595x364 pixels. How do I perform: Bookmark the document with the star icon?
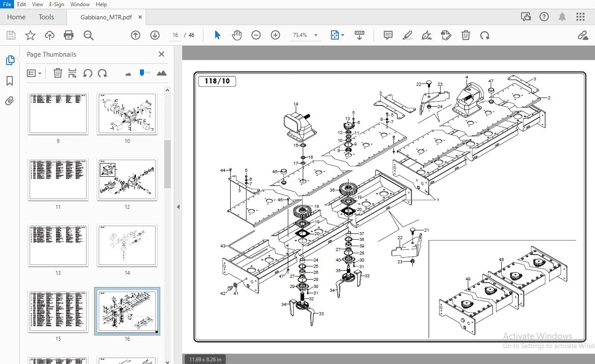point(30,35)
